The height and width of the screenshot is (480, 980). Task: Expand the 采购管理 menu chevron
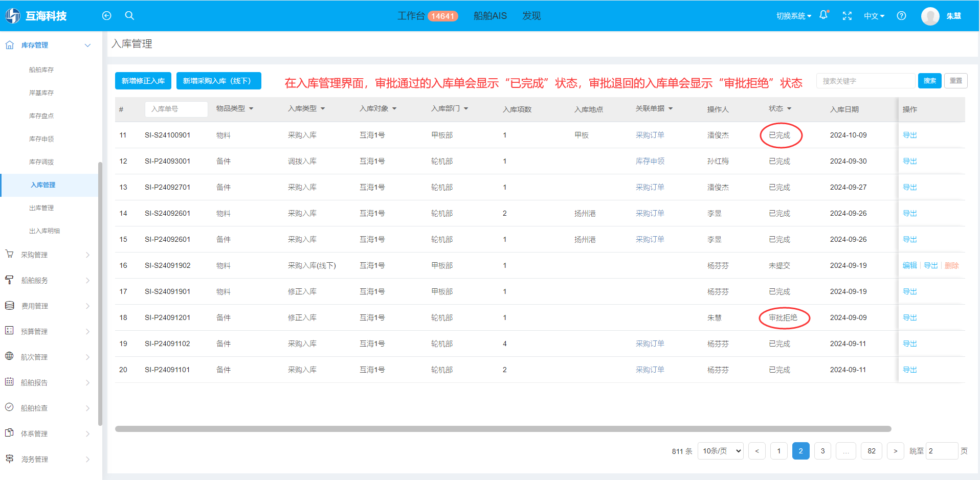[87, 255]
